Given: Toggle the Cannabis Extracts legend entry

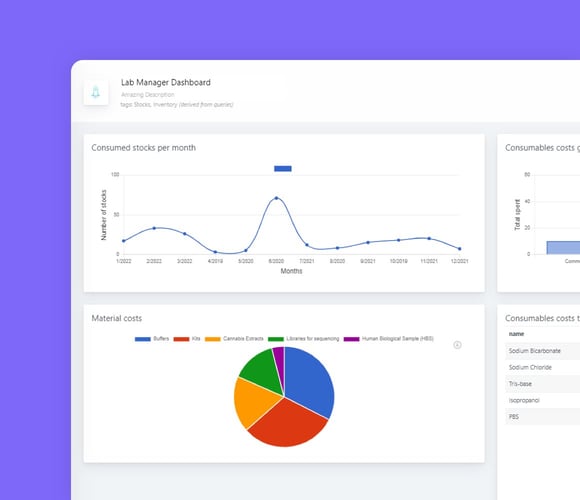Looking at the screenshot, I should click(234, 339).
